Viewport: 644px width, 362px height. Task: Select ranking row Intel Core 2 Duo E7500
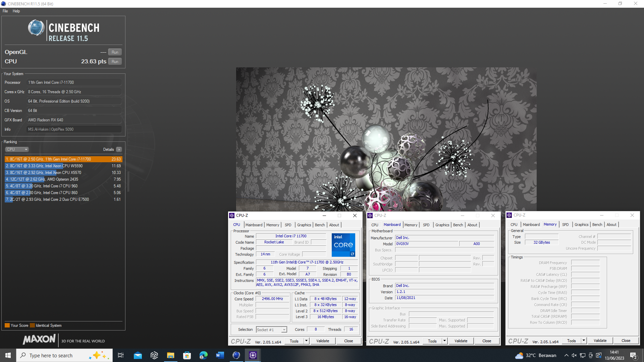[x=63, y=199]
